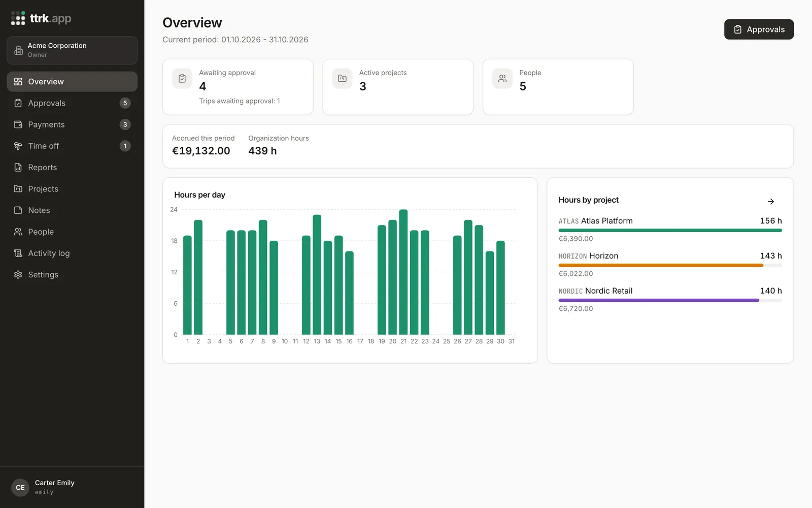This screenshot has width=812, height=508.
Task: Click the orange Horizon progress bar
Action: click(661, 265)
